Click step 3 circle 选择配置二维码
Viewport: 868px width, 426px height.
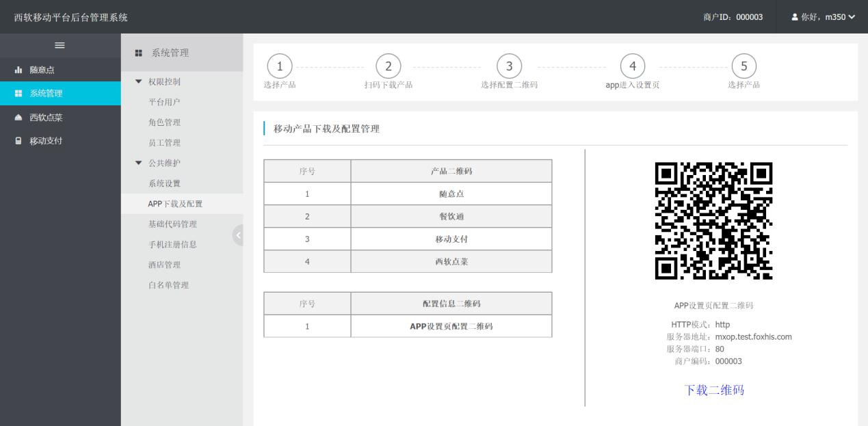tap(509, 66)
